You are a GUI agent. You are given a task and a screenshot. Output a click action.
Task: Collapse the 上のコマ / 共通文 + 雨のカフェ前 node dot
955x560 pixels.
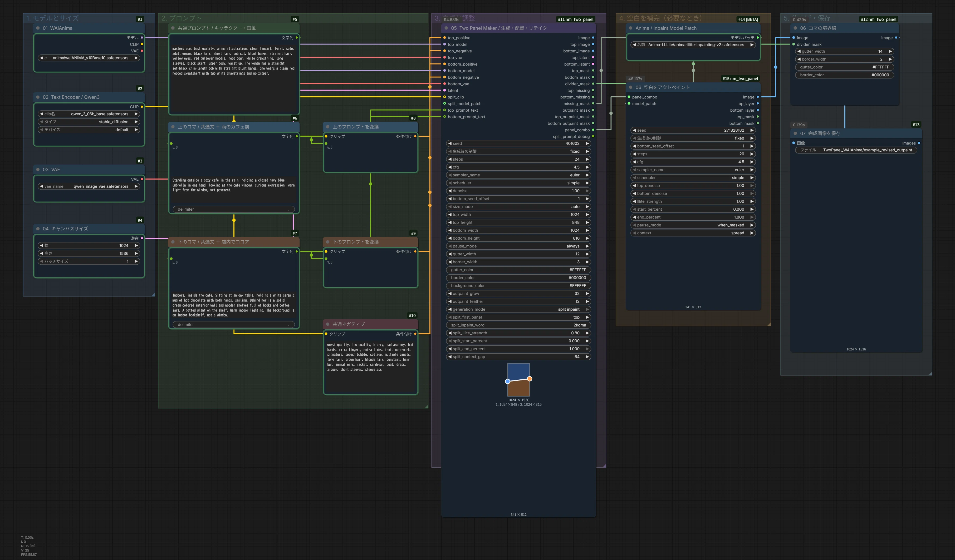(173, 127)
